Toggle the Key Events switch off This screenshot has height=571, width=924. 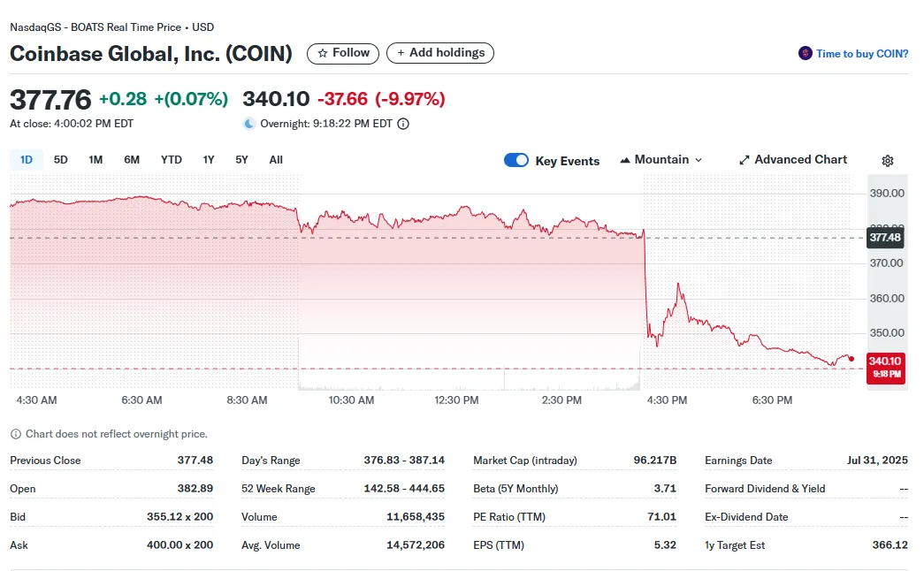pyautogui.click(x=516, y=160)
